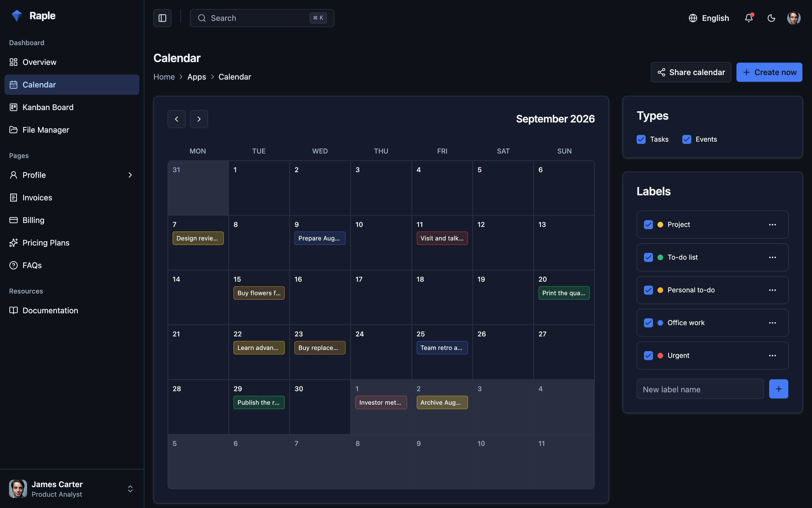
Task: Open Investor met event on October 1
Action: coord(381,402)
